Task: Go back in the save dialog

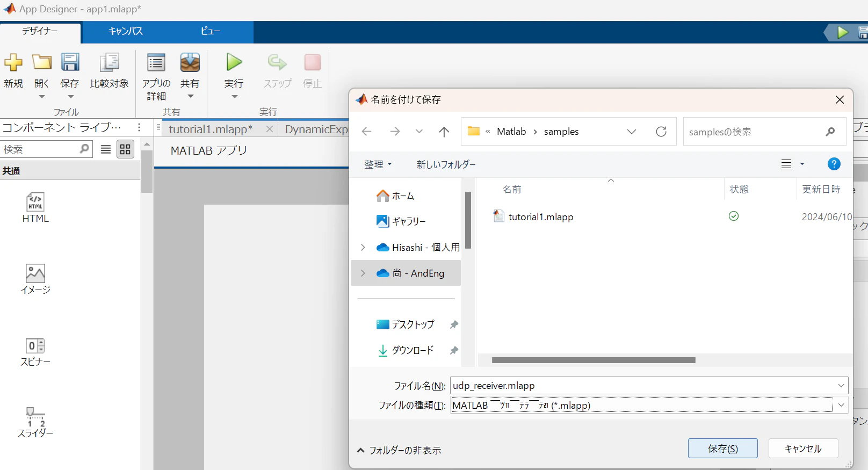Action: [367, 132]
